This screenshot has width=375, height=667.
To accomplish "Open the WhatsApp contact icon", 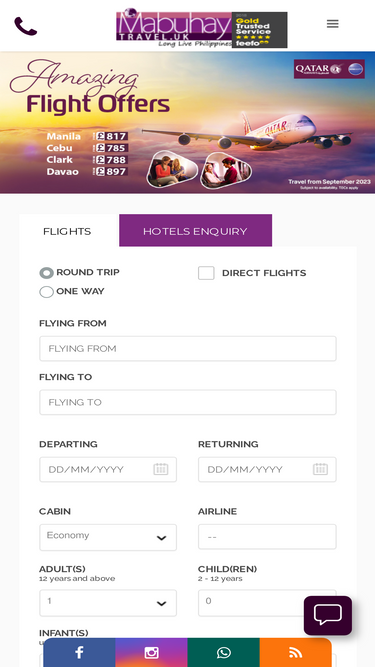I will point(224,653).
